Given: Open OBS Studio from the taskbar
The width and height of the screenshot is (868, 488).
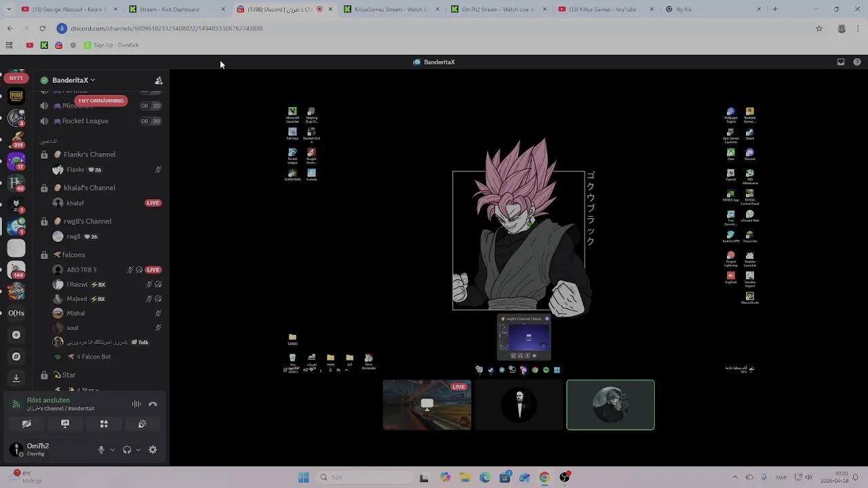Looking at the screenshot, I should pyautogui.click(x=564, y=477).
